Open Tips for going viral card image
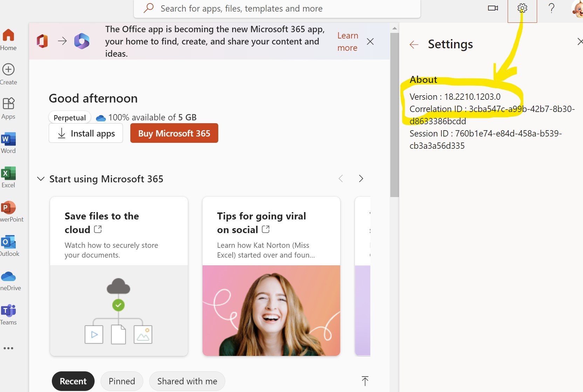The image size is (583, 392). 271,310
